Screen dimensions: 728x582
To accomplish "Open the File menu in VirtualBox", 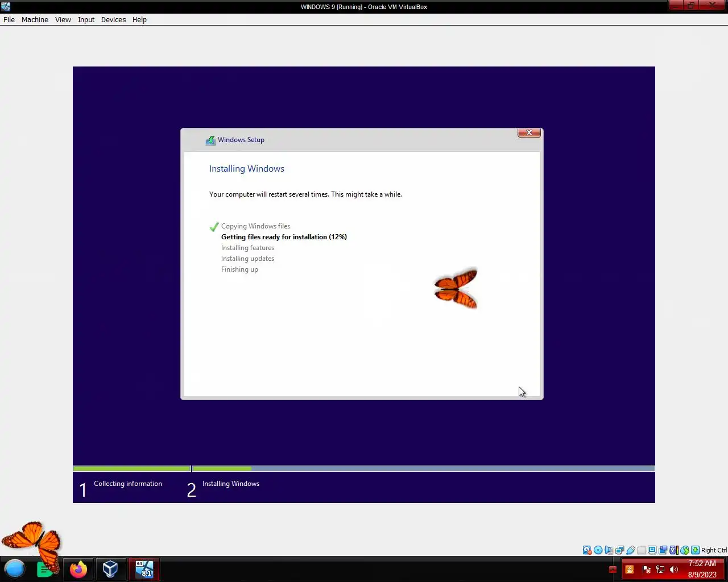I will (x=9, y=19).
